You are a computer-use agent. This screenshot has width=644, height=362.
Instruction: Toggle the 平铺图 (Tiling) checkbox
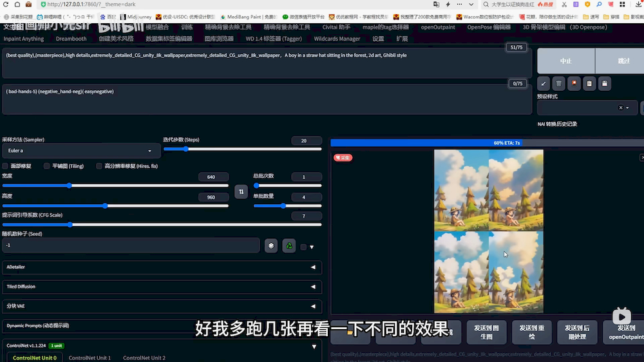coord(47,166)
